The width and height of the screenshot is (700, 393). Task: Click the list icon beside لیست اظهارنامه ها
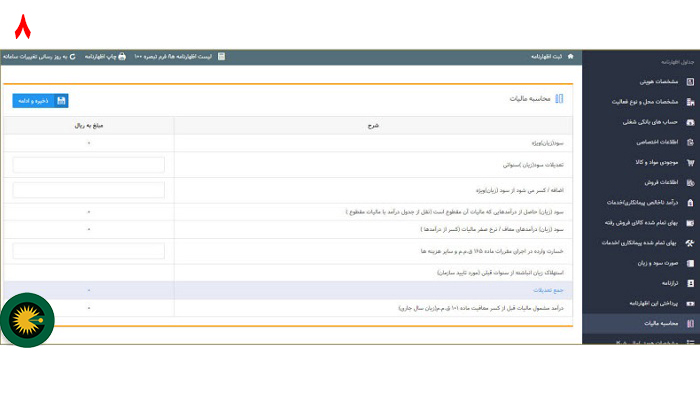click(221, 56)
